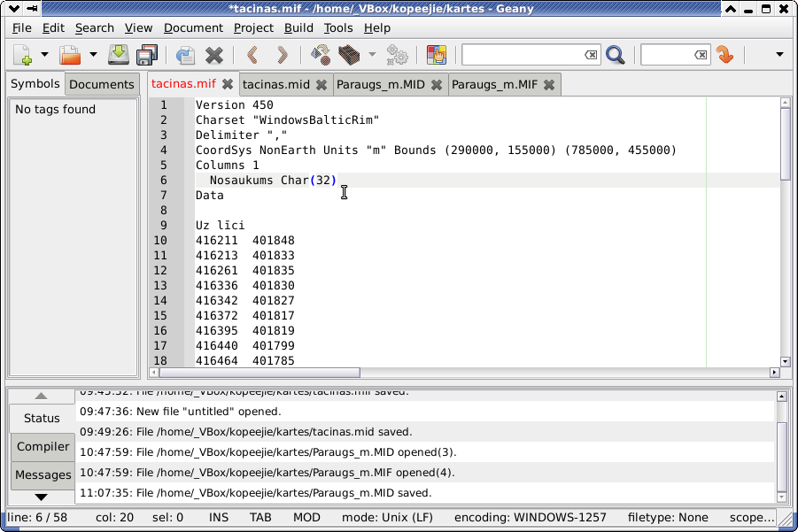Open the new file template dropdown arrow

pos(44,54)
